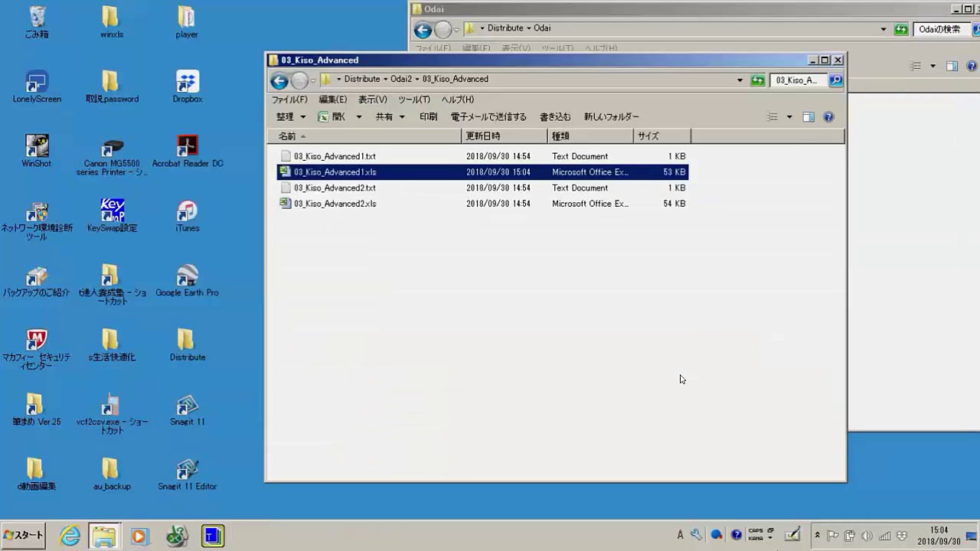
Task: Expand the 整理 dropdown menu
Action: tap(291, 117)
